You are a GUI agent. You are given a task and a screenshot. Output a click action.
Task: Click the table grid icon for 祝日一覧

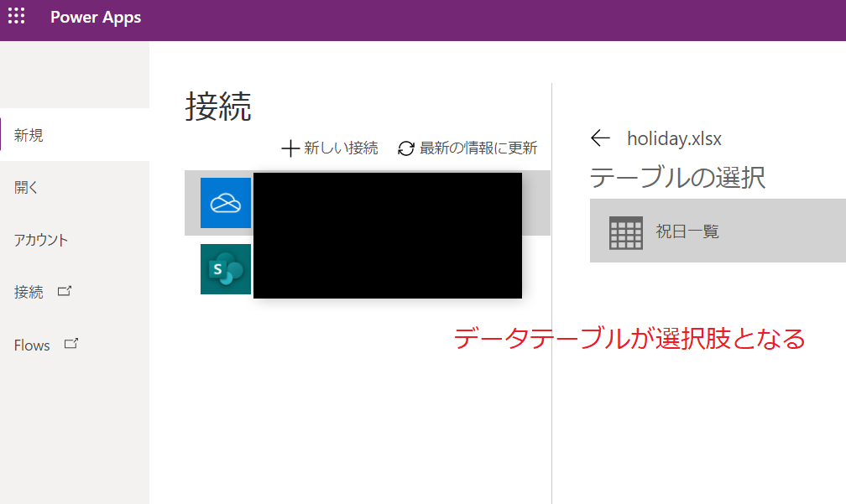[626, 233]
